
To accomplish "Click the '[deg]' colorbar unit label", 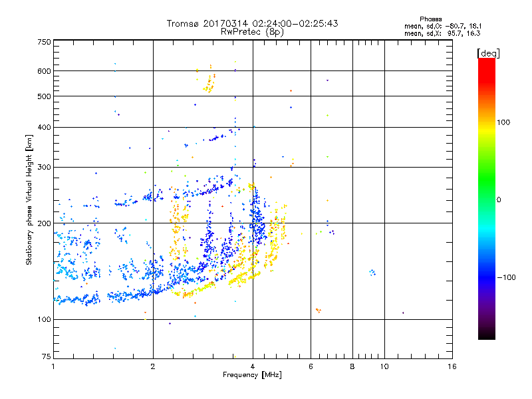I will pyautogui.click(x=488, y=53).
